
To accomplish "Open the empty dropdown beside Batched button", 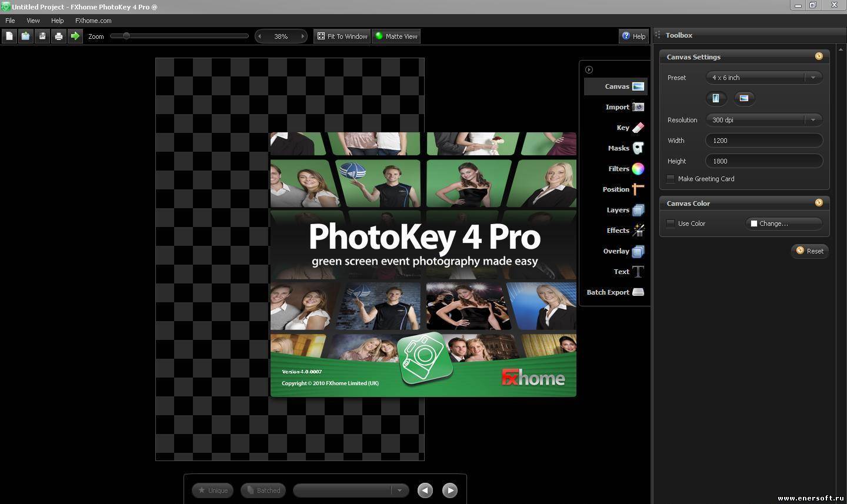I will 351,490.
